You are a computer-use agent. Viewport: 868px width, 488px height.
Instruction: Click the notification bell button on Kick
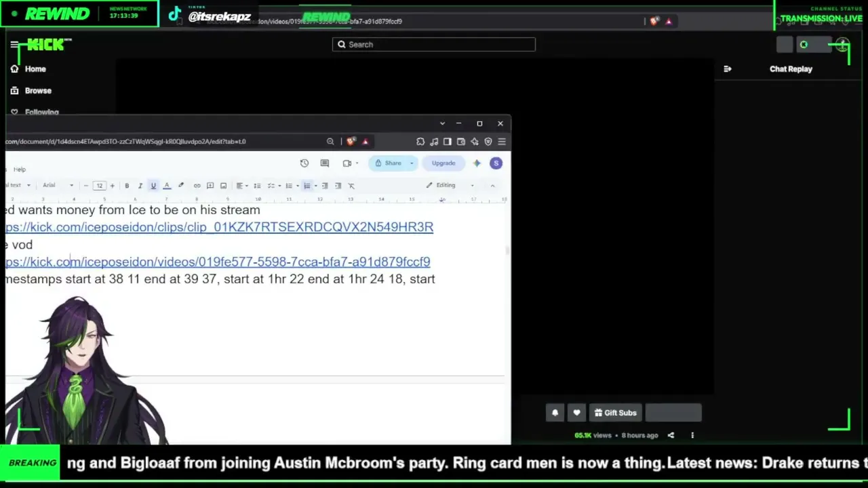(x=555, y=413)
